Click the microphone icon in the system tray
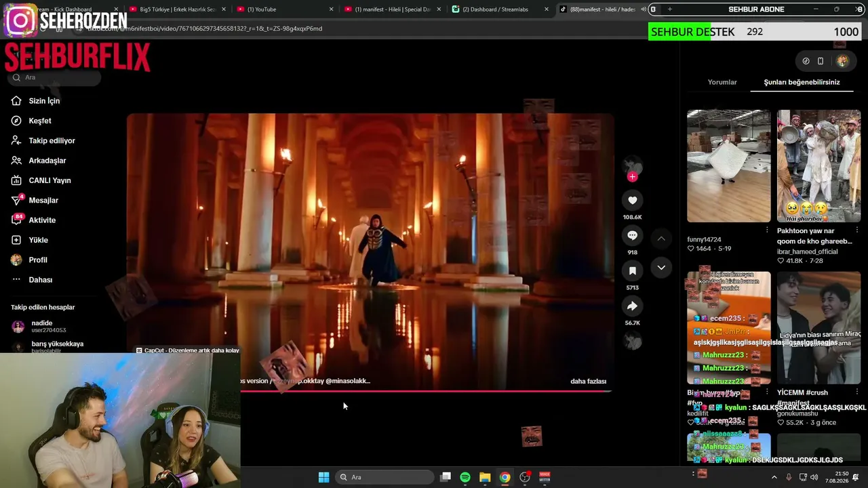Screen dimensions: 868x488 pyautogui.click(x=789, y=477)
